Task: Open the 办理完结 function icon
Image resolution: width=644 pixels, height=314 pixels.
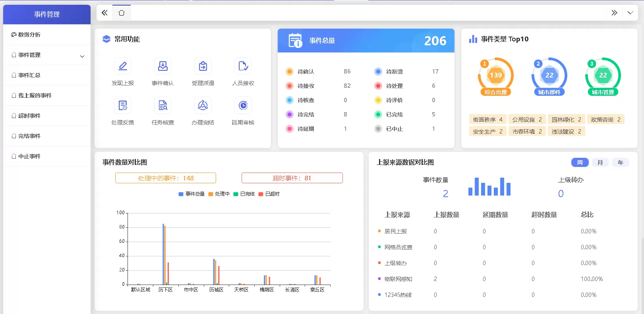Action: click(203, 105)
